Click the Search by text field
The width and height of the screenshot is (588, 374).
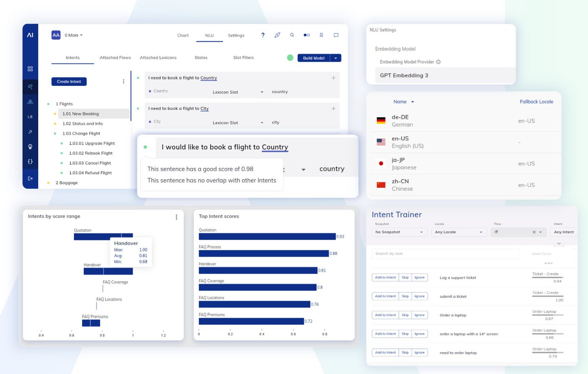click(446, 254)
